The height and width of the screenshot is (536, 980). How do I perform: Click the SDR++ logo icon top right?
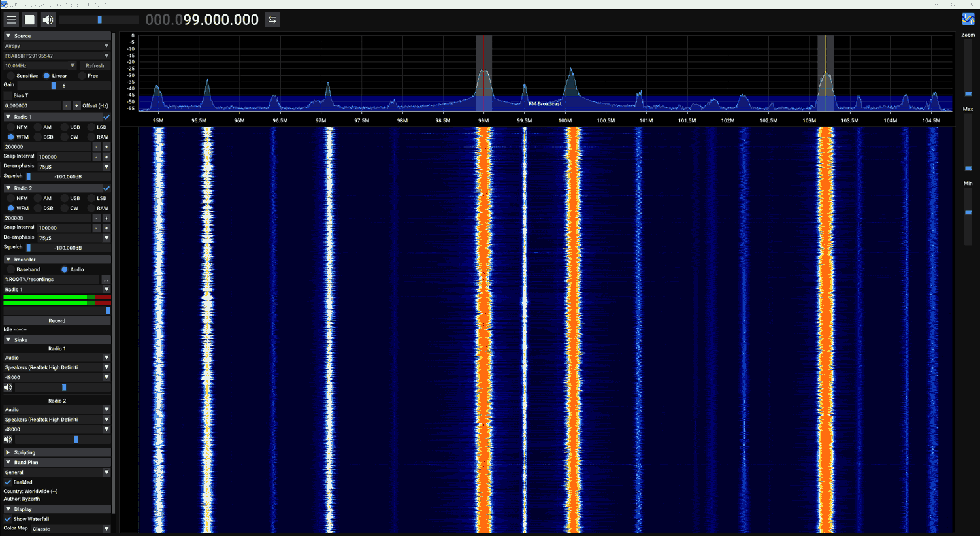click(968, 20)
